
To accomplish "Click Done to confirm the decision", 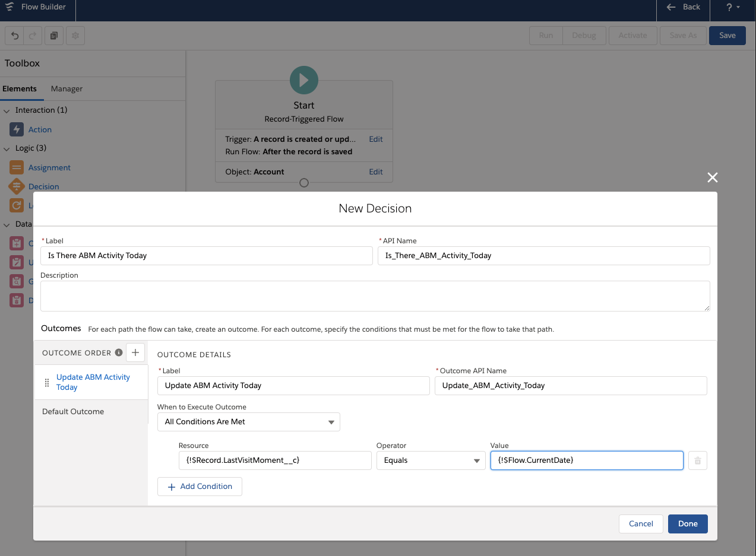I will tap(688, 524).
